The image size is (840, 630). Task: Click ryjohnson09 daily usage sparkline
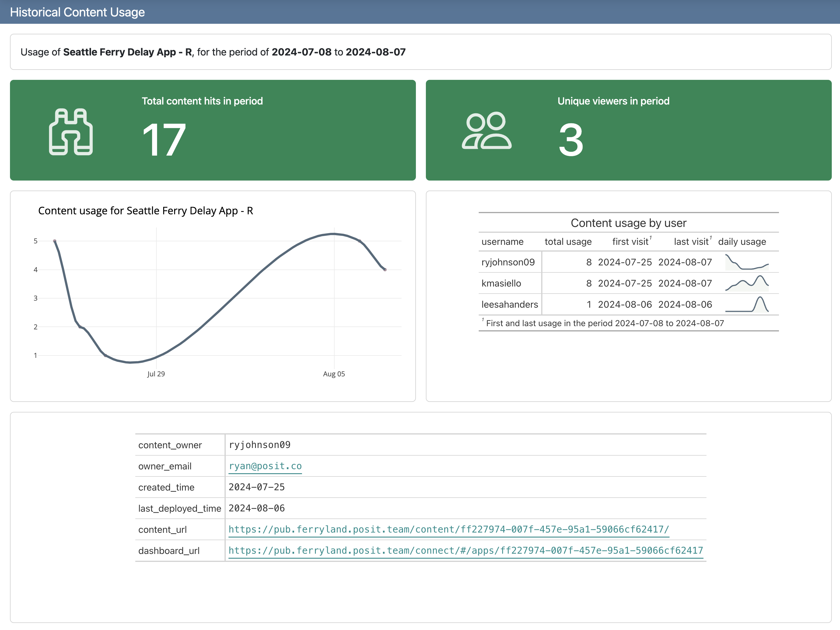[x=747, y=262]
